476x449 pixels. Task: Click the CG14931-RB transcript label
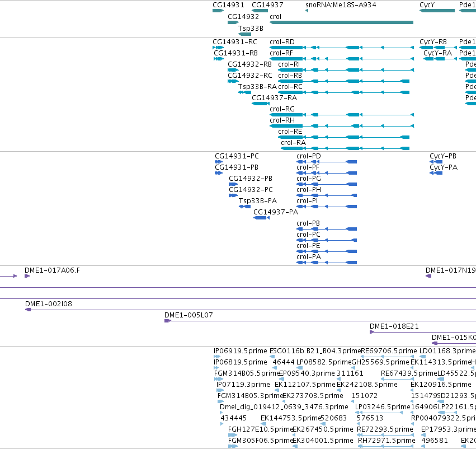(x=236, y=53)
